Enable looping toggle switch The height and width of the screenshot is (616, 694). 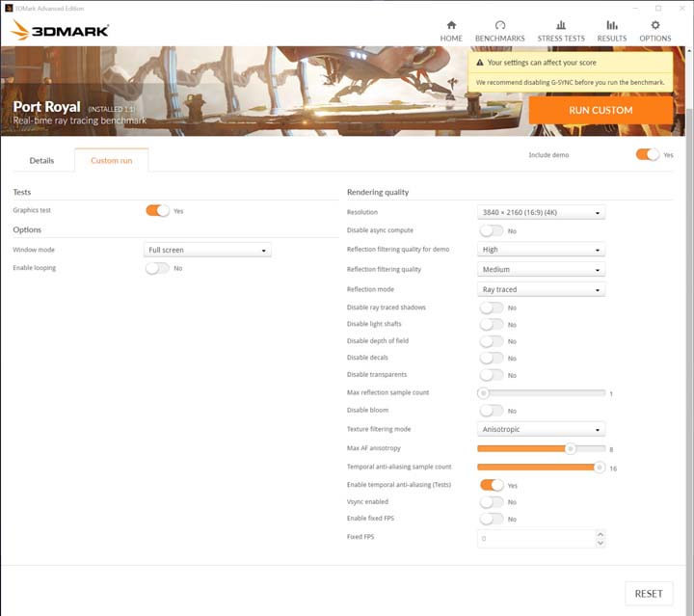point(157,268)
